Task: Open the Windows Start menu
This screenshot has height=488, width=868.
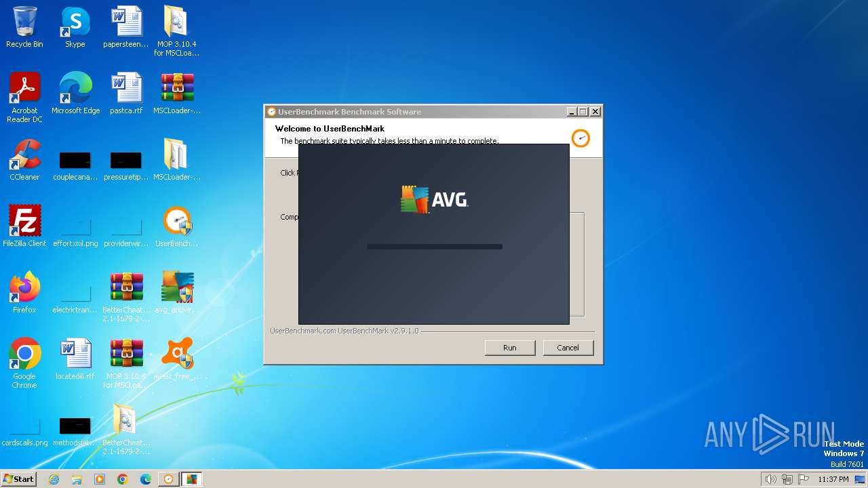Action: (18, 479)
